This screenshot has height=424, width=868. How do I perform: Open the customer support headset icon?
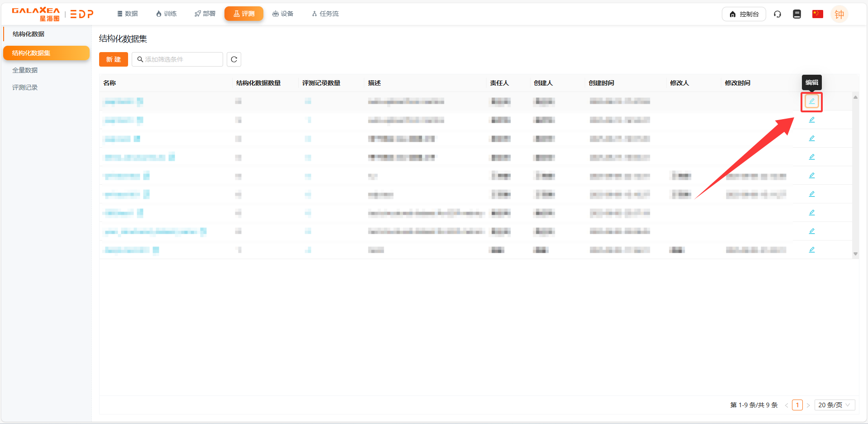click(x=777, y=14)
